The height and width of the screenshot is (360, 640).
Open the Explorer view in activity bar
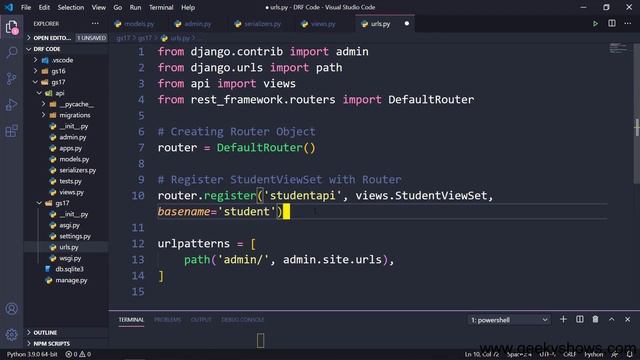[x=11, y=27]
